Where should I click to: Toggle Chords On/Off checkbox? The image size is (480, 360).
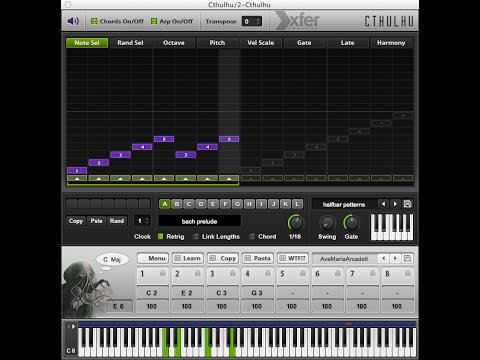tap(94, 21)
